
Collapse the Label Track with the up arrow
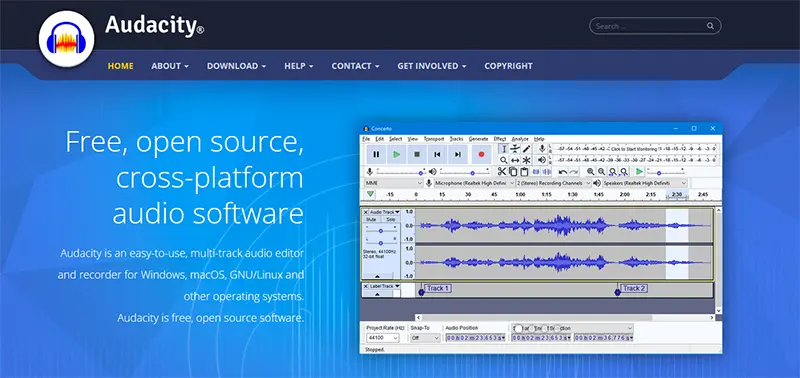[377, 294]
